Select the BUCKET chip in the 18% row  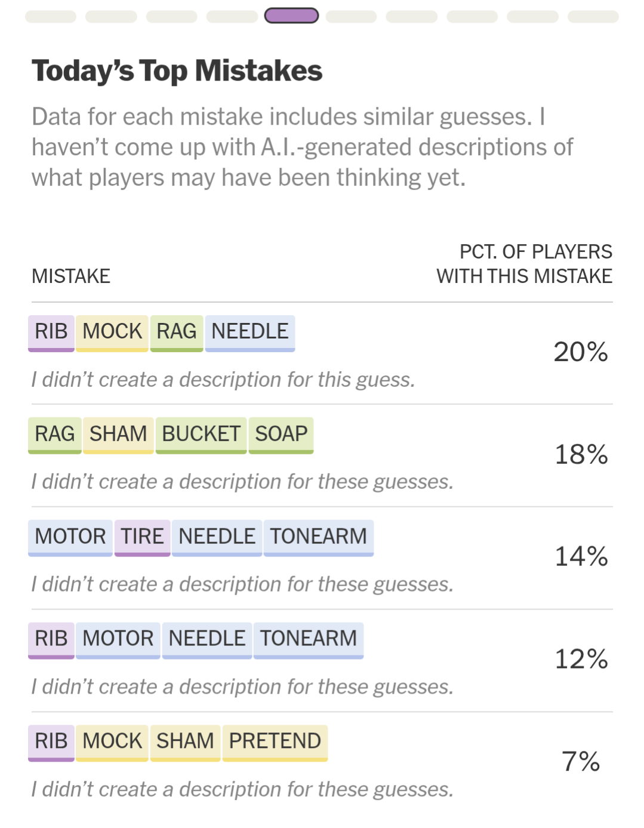tap(201, 435)
